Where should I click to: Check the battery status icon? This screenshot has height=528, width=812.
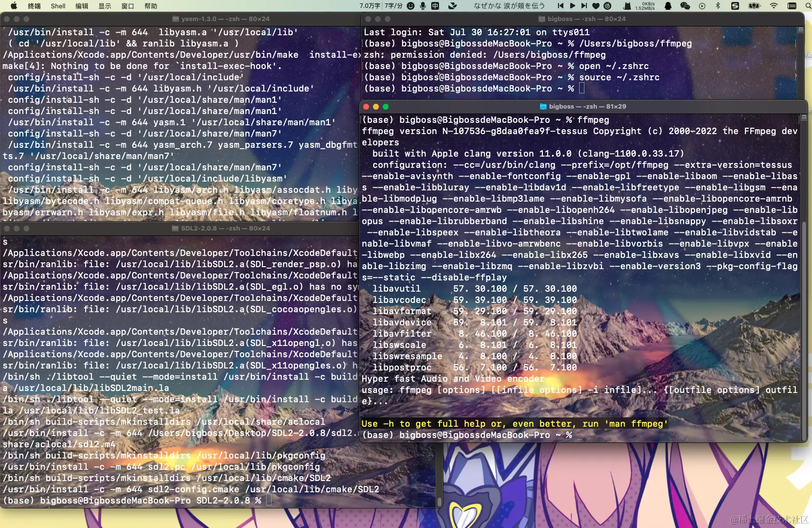point(754,6)
